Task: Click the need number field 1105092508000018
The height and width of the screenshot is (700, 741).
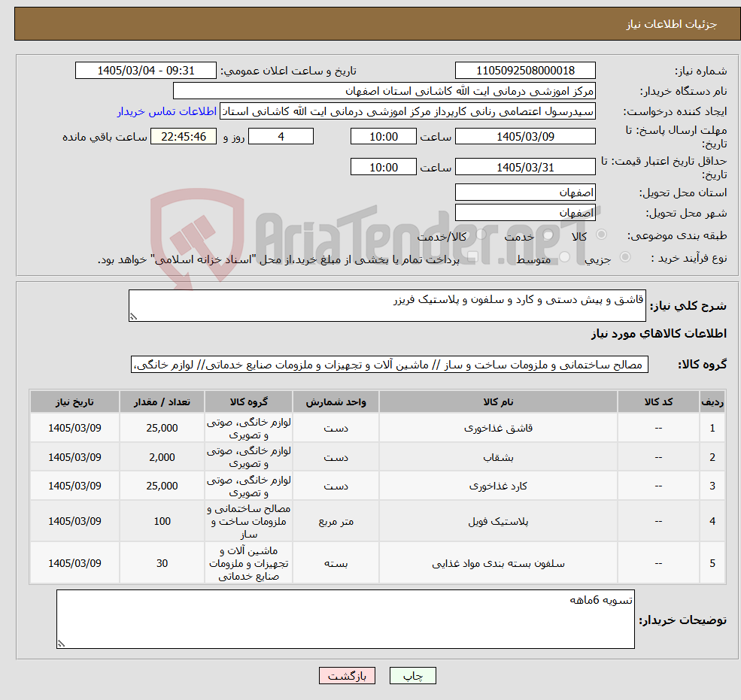Action: (525, 71)
